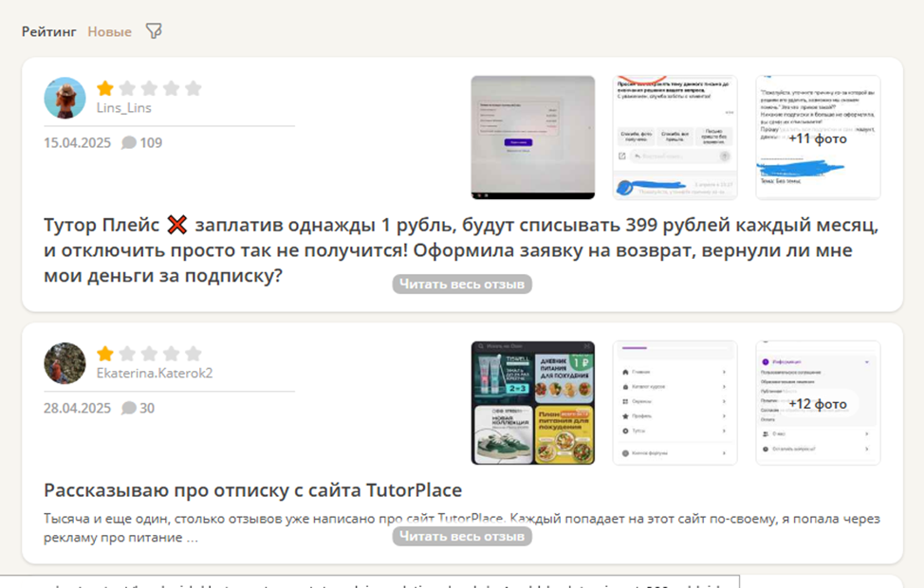Open Lins_Lins profile avatar
Screen dimensions: 924x588
pyautogui.click(x=65, y=98)
